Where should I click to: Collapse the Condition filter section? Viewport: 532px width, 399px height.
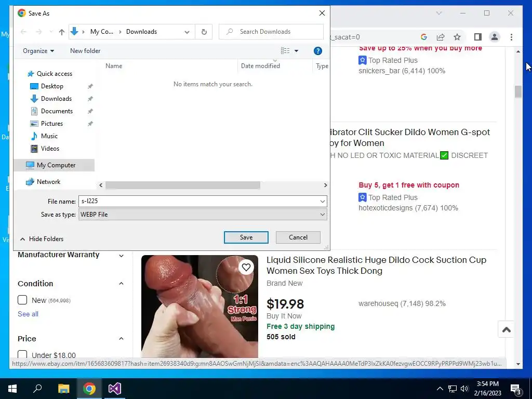[x=121, y=283]
